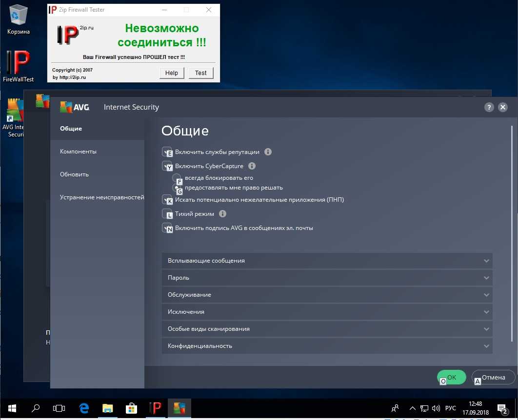Open Microsoft Store from the taskbar
The width and height of the screenshot is (518, 420).
(x=131, y=408)
